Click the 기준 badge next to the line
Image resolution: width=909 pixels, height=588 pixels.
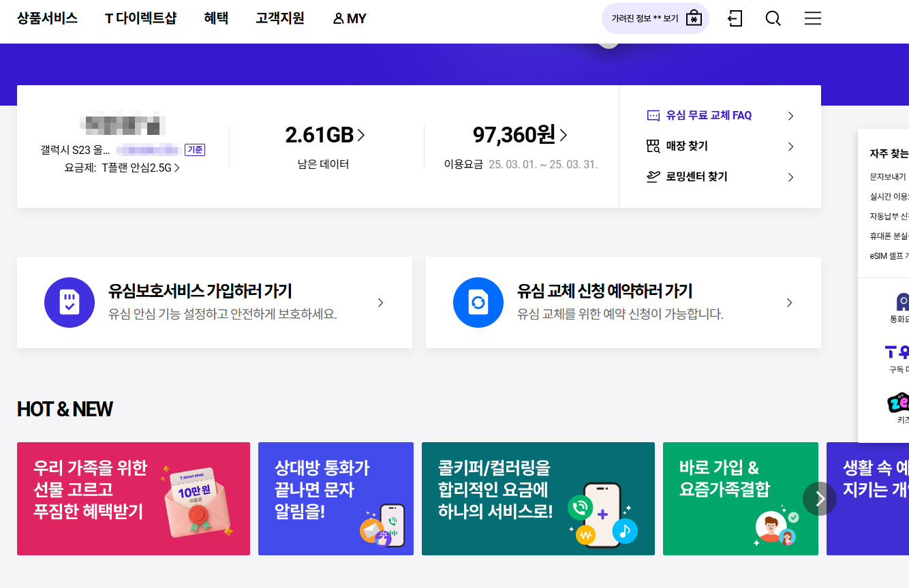pos(195,150)
